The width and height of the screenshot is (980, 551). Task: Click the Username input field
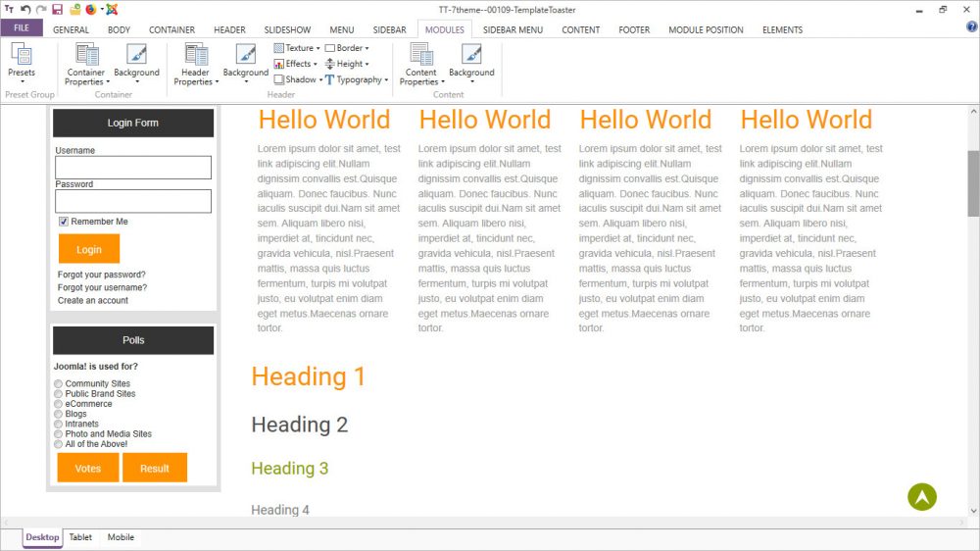tap(133, 168)
